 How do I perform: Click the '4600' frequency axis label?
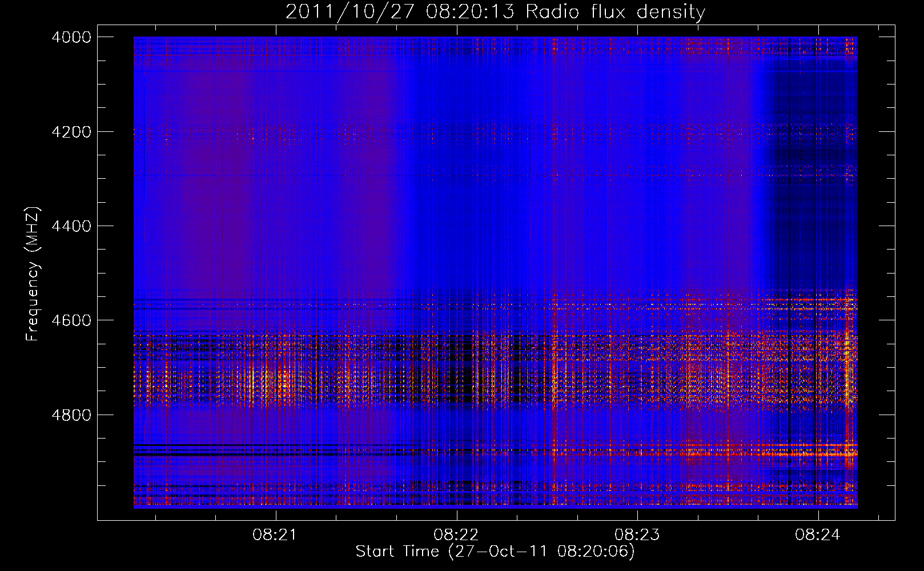pyautogui.click(x=71, y=320)
